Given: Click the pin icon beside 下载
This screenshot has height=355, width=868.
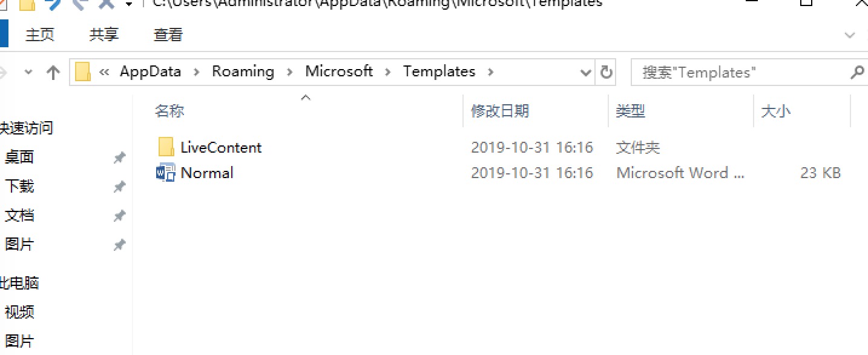Looking at the screenshot, I should click(120, 187).
